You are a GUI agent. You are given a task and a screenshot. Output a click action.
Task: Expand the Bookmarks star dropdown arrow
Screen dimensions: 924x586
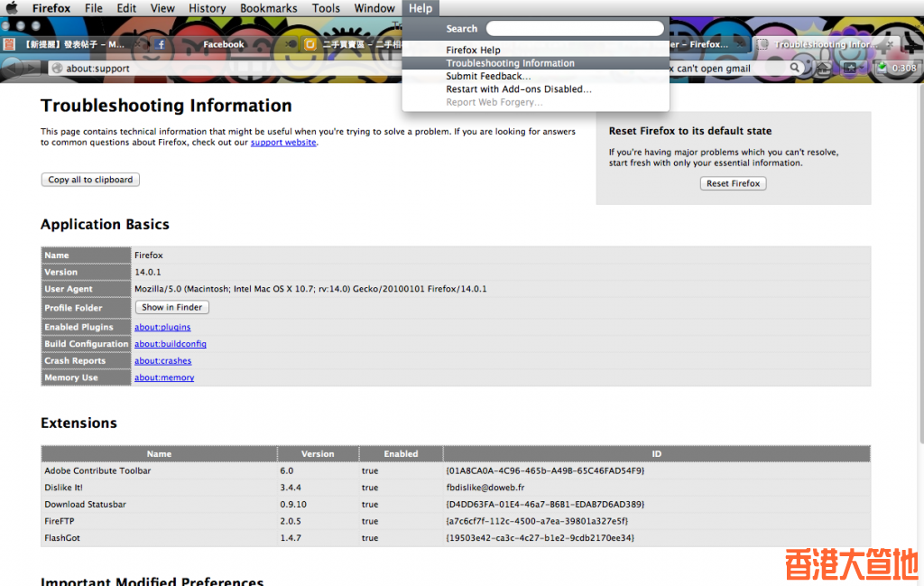(864, 68)
